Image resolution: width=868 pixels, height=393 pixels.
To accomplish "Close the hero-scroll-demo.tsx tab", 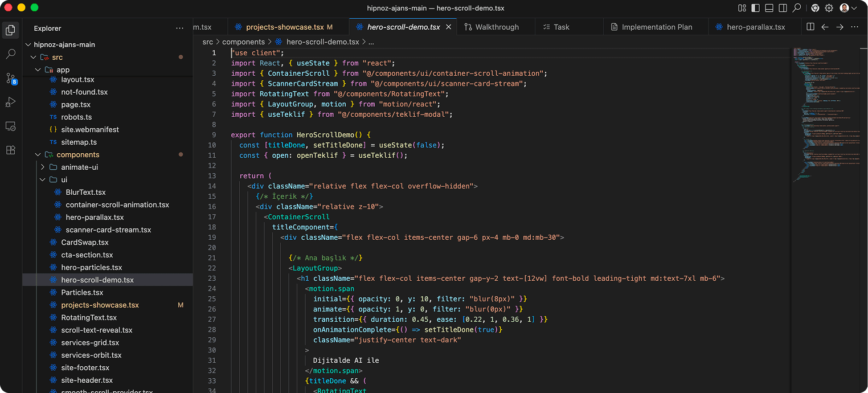I will tap(449, 27).
